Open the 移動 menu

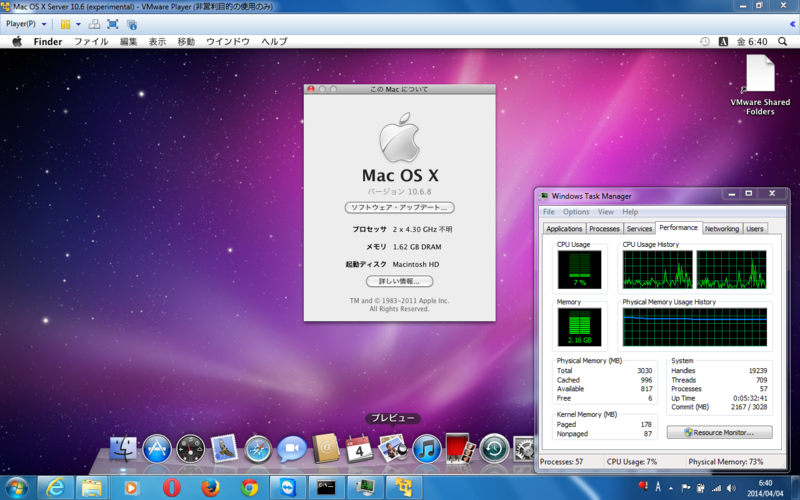[x=186, y=41]
